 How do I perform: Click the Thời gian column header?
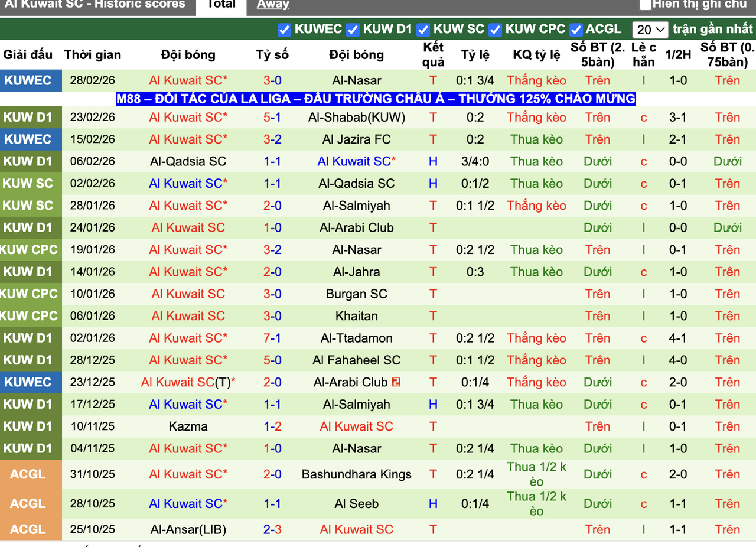93,55
